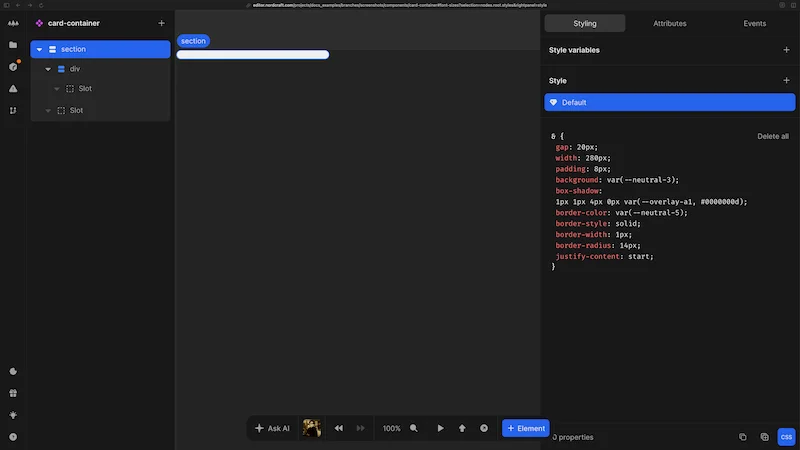This screenshot has width=800, height=450.
Task: Click the background var(--neutral-3) line
Action: coord(617,180)
